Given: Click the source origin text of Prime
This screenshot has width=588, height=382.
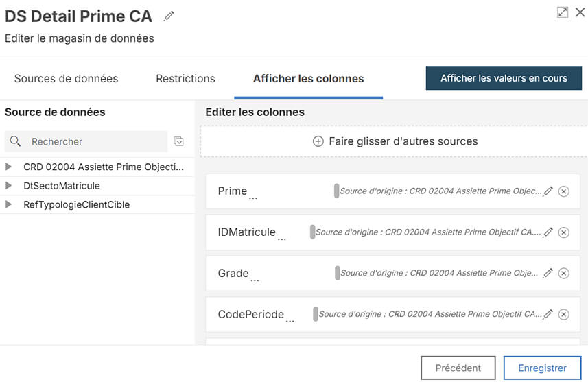Looking at the screenshot, I should (440, 191).
